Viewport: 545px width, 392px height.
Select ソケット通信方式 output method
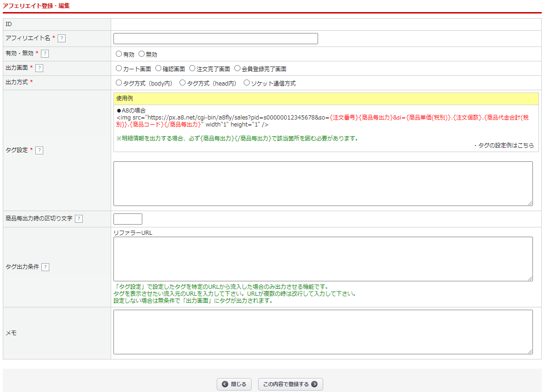[247, 83]
